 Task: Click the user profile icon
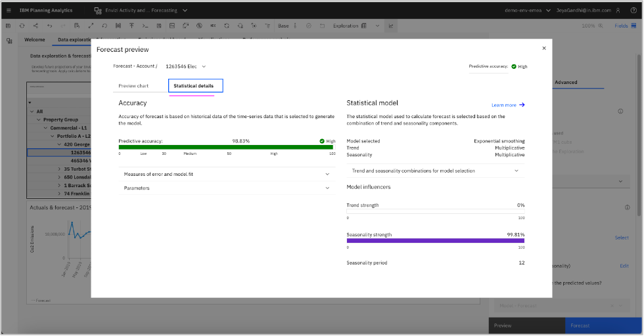pyautogui.click(x=617, y=10)
